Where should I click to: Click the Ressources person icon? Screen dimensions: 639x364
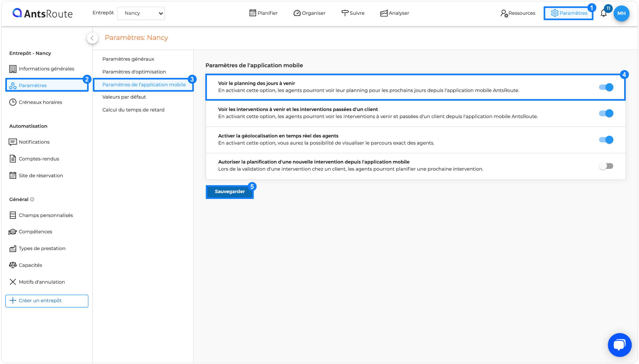504,13
